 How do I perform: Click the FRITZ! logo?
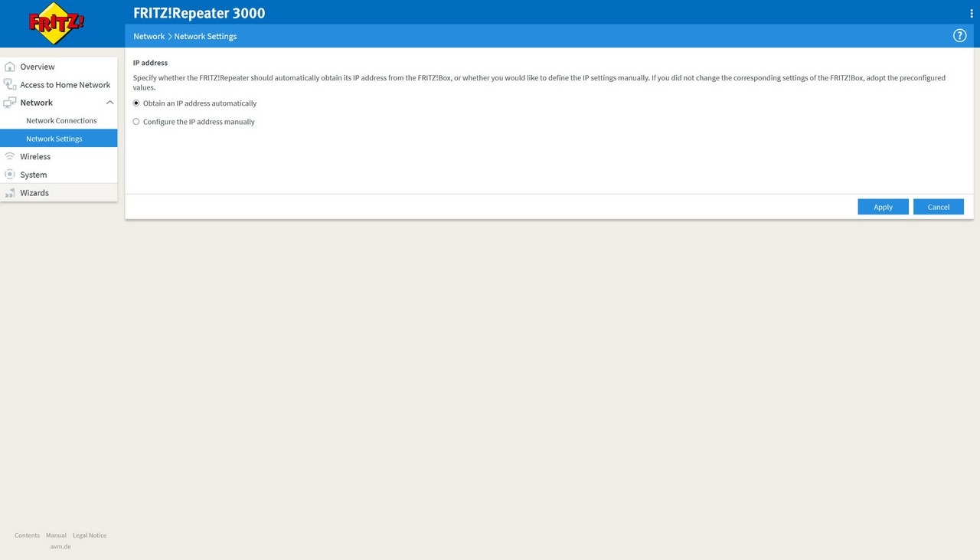[57, 24]
